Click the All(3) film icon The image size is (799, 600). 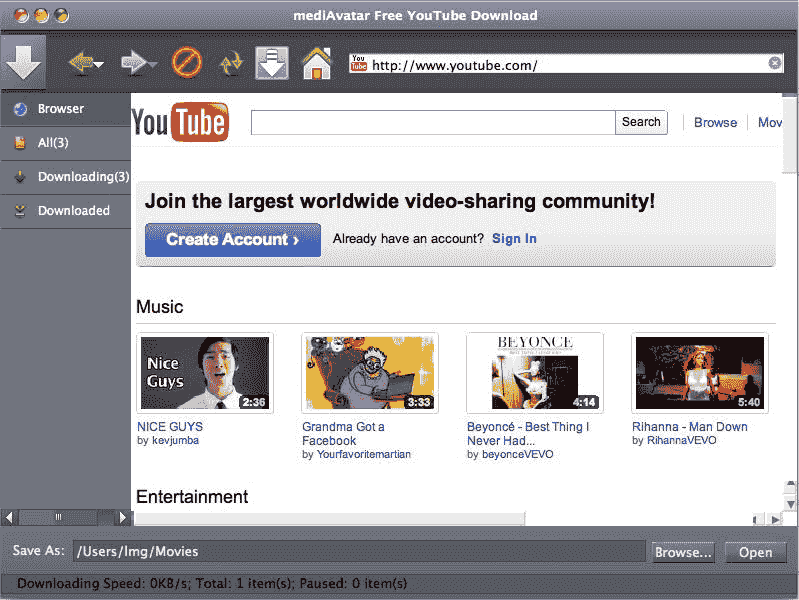point(20,143)
